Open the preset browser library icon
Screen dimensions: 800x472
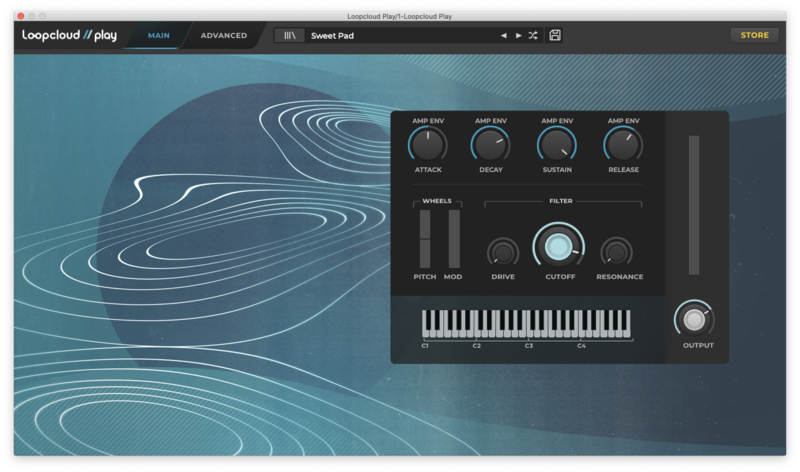pyautogui.click(x=290, y=35)
